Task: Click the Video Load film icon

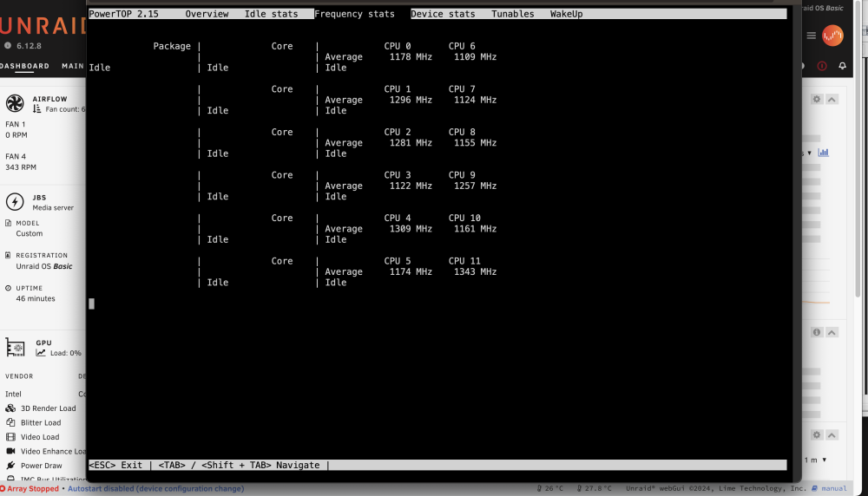Action: (10, 437)
